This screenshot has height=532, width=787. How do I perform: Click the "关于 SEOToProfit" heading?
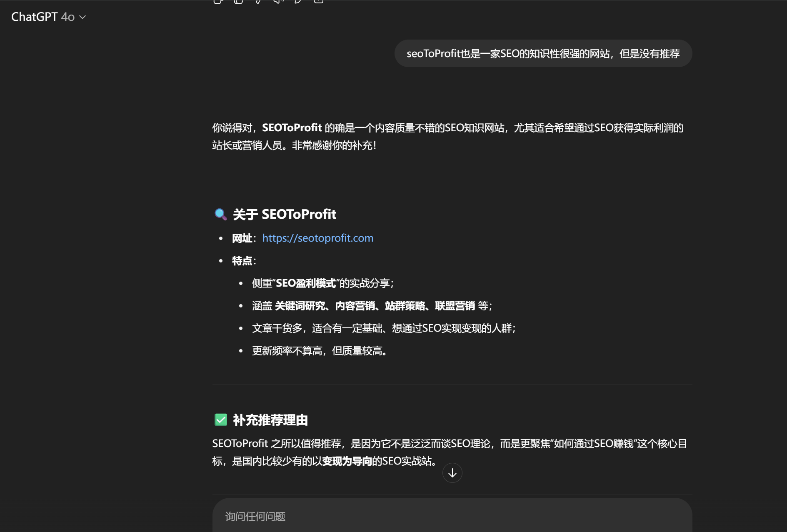284,214
